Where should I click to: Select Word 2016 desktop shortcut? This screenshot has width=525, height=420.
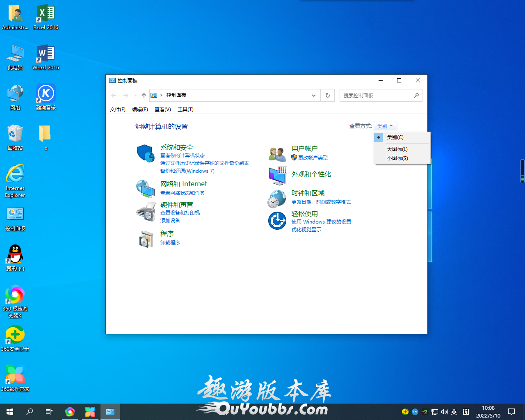(x=46, y=58)
